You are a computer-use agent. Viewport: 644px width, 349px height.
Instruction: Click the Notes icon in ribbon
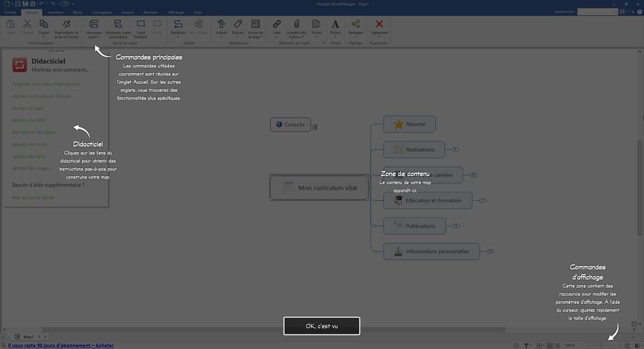coord(316,24)
